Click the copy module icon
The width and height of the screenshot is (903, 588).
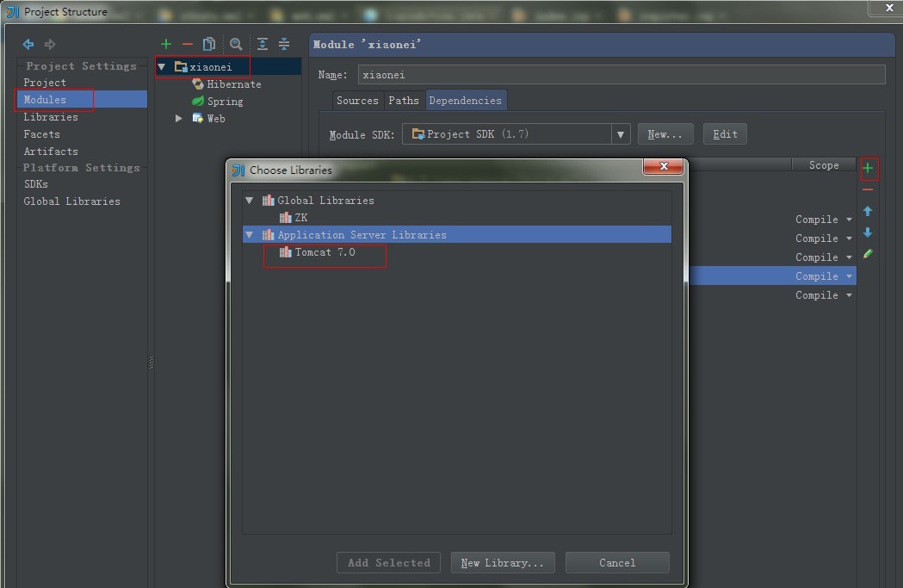tap(208, 44)
